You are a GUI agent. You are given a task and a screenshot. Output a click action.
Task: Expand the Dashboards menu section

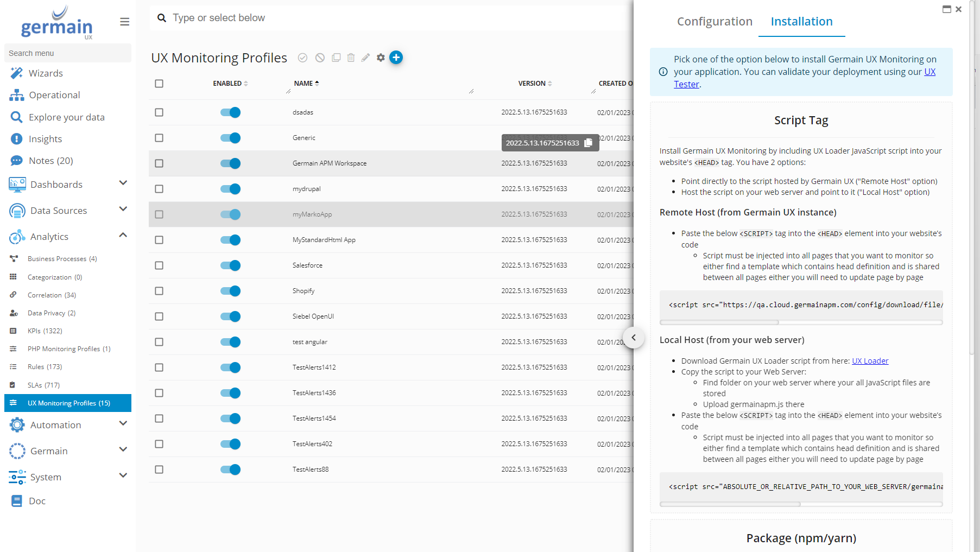[x=123, y=183]
